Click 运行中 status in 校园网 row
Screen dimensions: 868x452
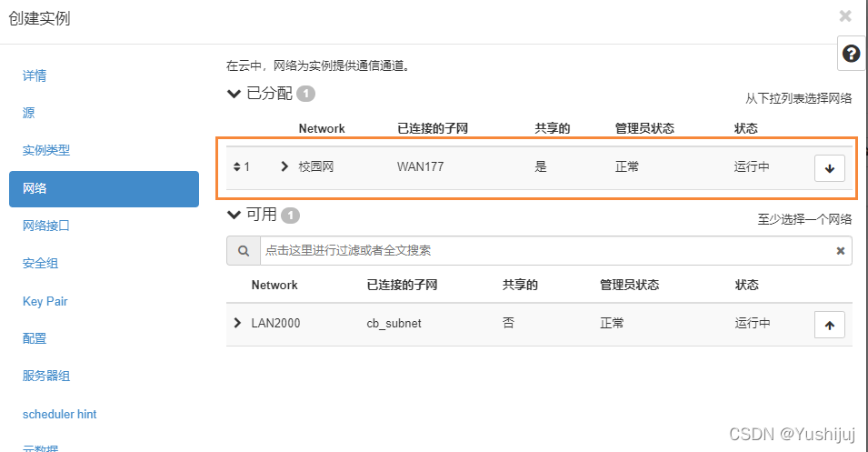tap(752, 166)
